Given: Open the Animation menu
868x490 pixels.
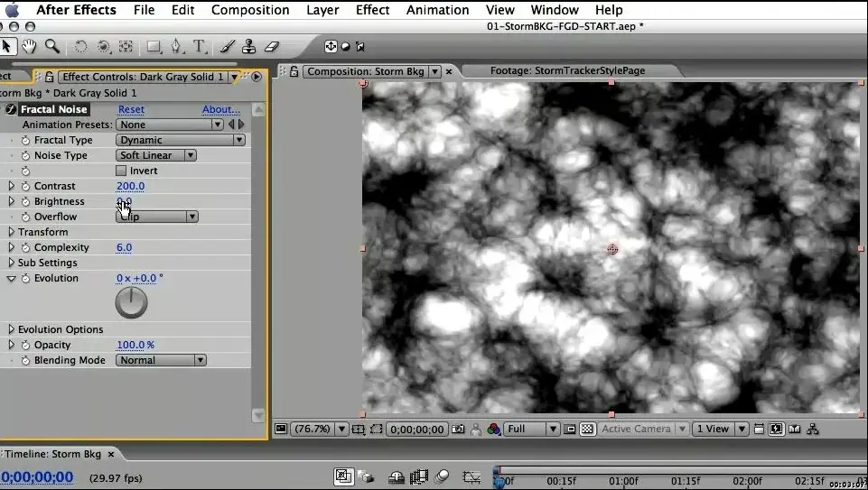Looking at the screenshot, I should pyautogui.click(x=437, y=10).
